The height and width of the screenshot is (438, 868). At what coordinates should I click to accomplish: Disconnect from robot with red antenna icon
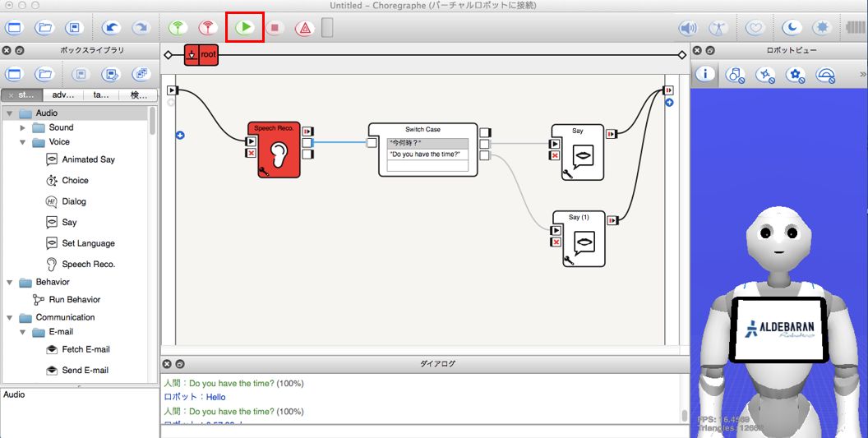(208, 28)
